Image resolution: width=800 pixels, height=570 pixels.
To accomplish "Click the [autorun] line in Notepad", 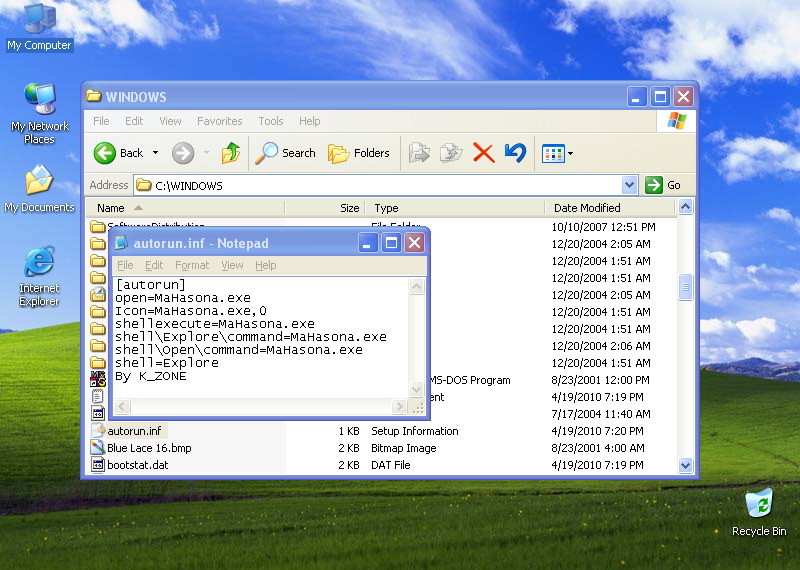I will point(151,284).
